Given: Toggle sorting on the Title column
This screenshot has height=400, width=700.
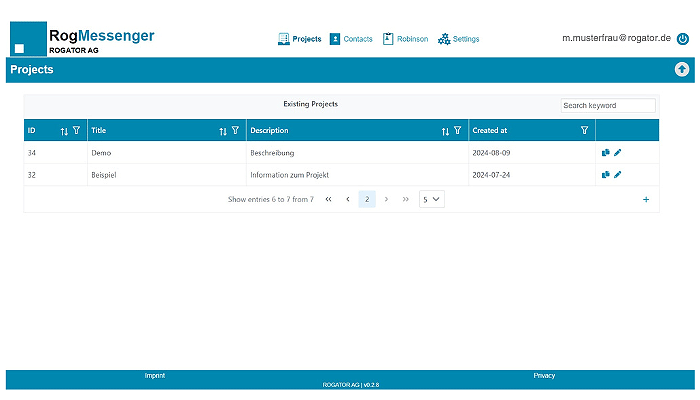Looking at the screenshot, I should coord(223,131).
